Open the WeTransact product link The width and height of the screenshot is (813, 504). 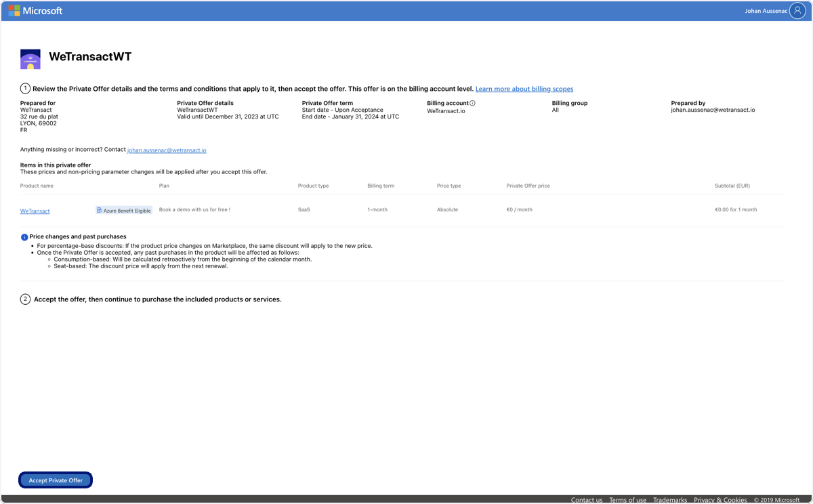(x=35, y=211)
